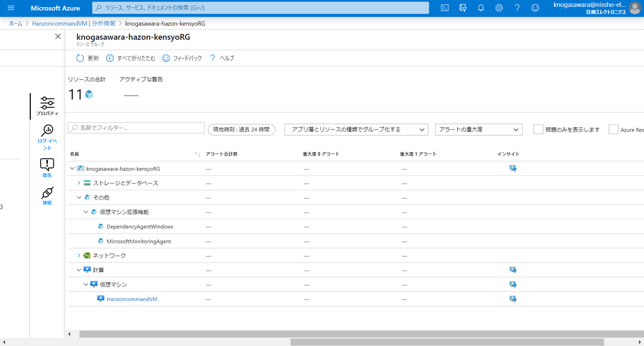Click the 名前でフィルター filter field

137,128
